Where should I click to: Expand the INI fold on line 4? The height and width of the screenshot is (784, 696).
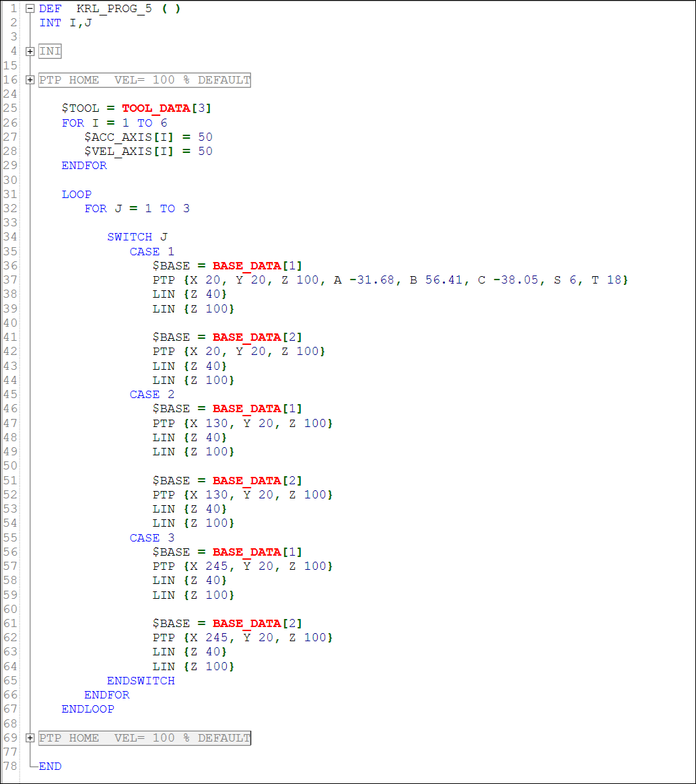(30, 51)
